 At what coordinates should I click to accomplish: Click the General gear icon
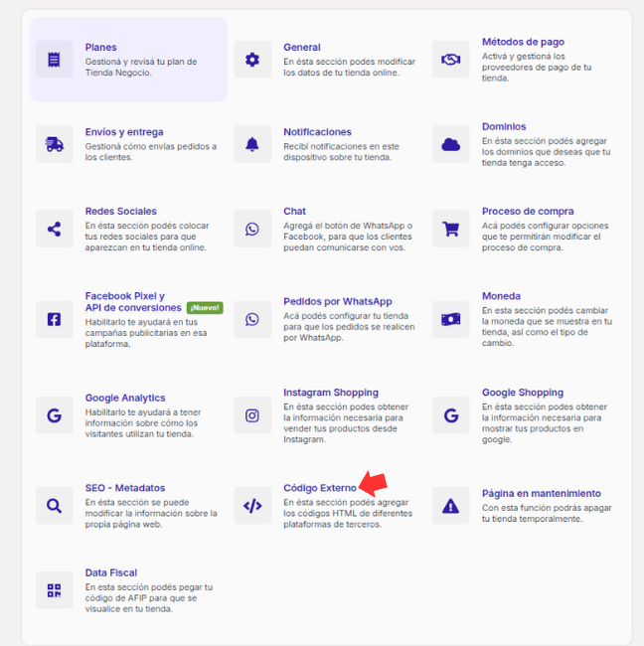pos(252,60)
